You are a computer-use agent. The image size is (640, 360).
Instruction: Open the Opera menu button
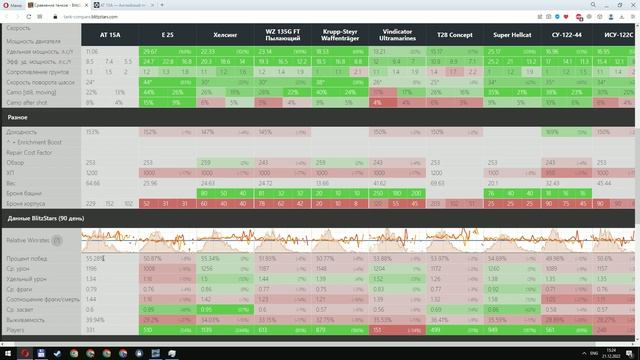[13, 5]
